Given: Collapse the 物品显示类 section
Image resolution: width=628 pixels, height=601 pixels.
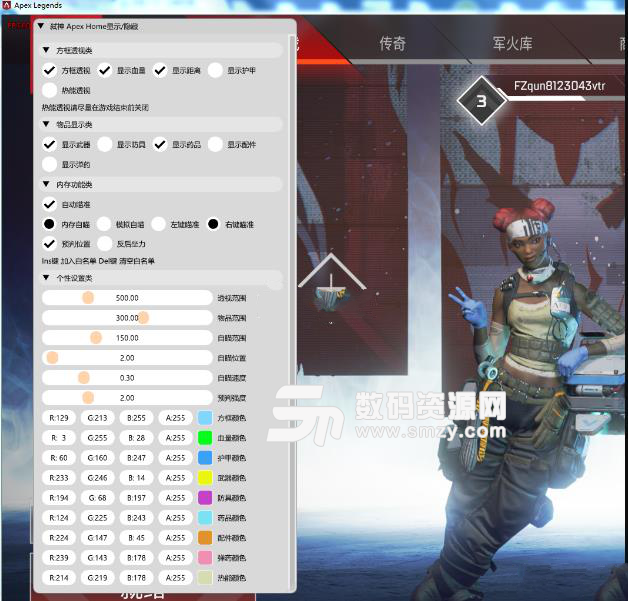Looking at the screenshot, I should click(x=46, y=124).
